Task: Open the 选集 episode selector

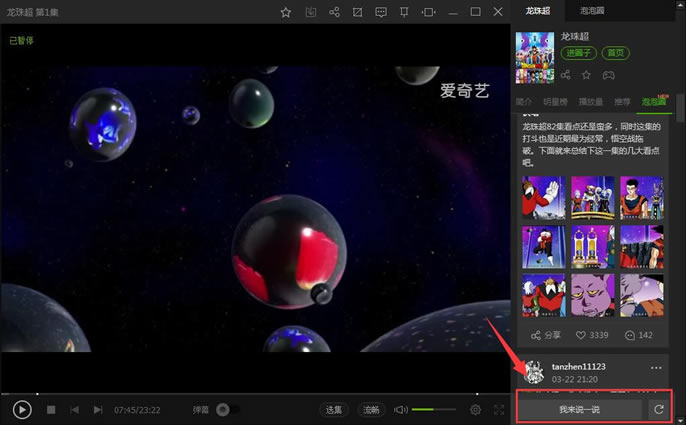Action: (x=334, y=410)
